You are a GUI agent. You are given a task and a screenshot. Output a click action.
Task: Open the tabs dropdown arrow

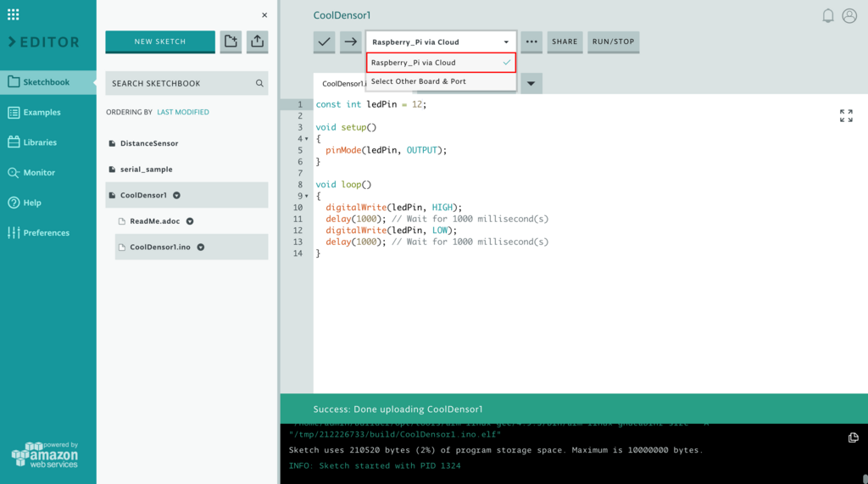(531, 84)
